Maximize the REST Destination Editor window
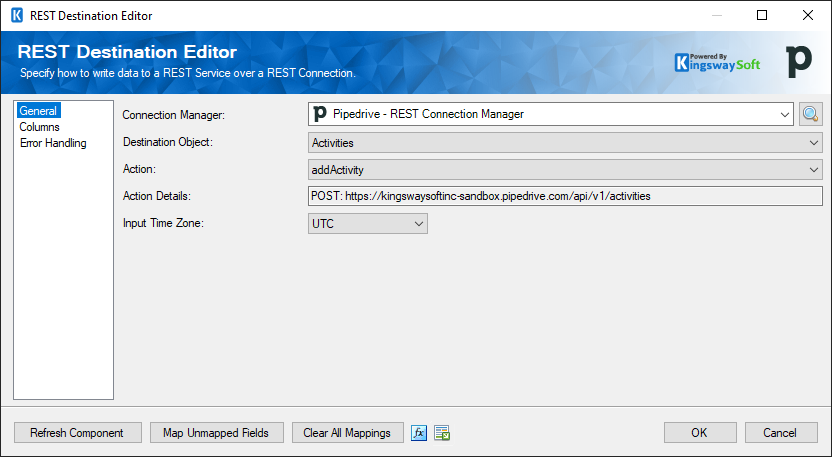The height and width of the screenshot is (457, 832). (x=762, y=16)
